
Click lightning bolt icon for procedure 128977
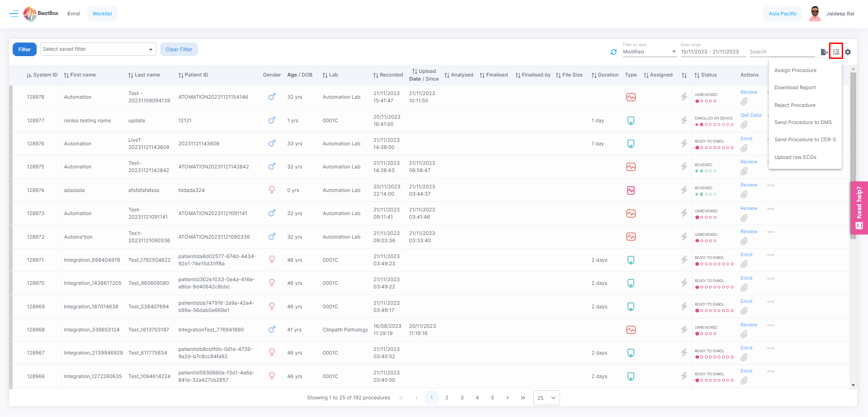684,120
